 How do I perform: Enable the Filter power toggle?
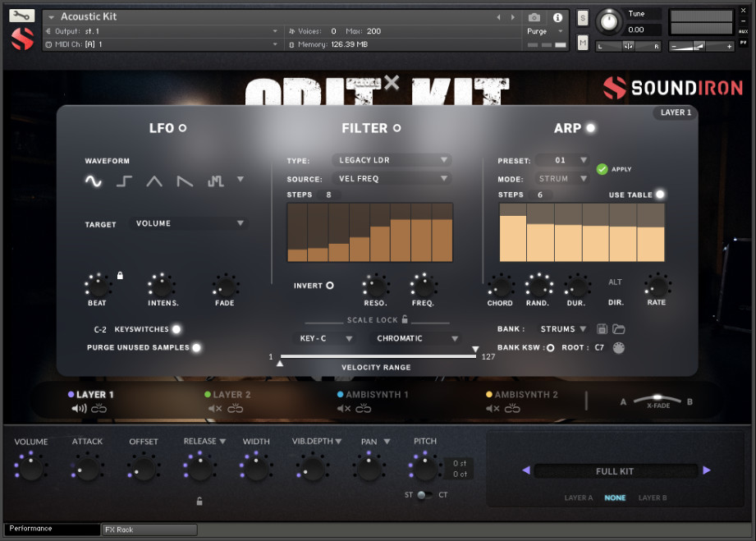pyautogui.click(x=396, y=128)
